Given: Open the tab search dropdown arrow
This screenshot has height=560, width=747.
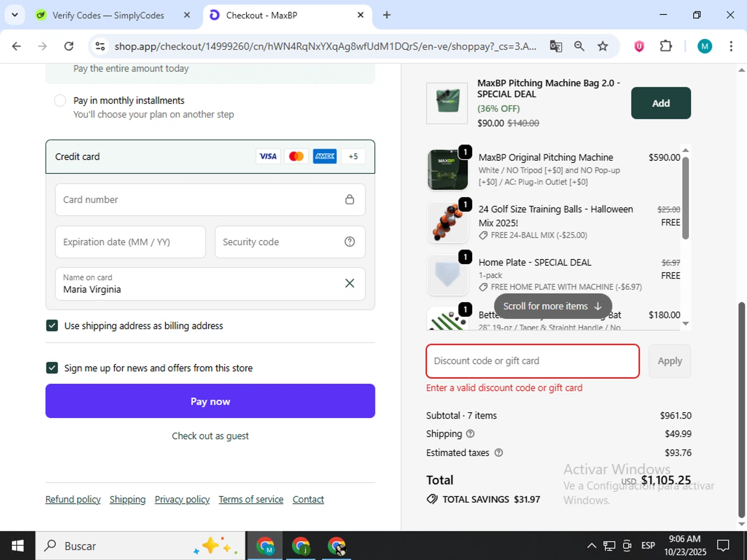Looking at the screenshot, I should (14, 15).
